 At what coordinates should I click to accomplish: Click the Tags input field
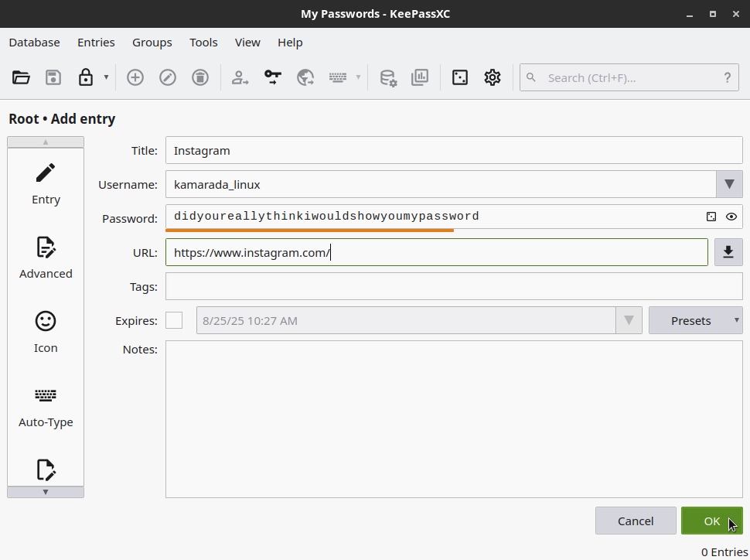(x=454, y=286)
